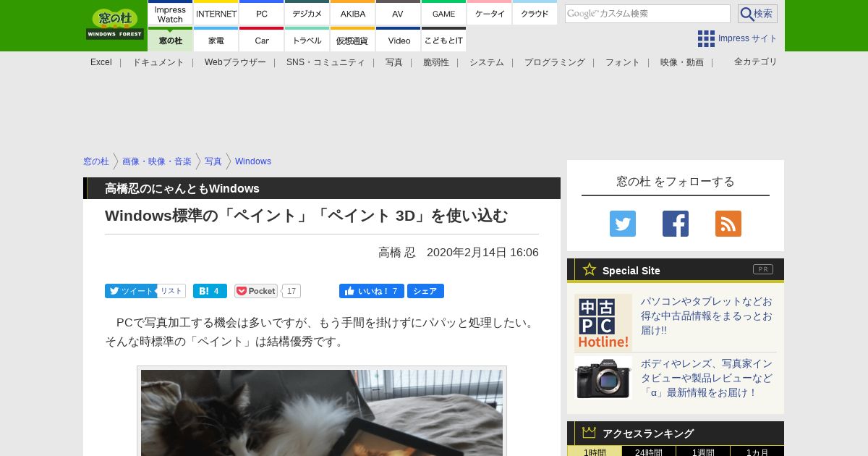Screen dimensions: 868x456
Task: Click the Impress サイト grid icon
Action: tap(706, 38)
